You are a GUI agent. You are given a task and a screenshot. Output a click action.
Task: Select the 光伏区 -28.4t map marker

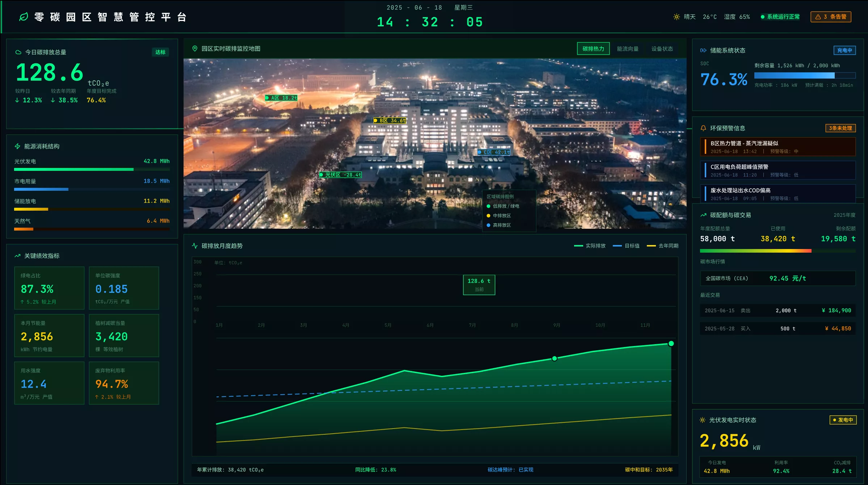point(341,174)
